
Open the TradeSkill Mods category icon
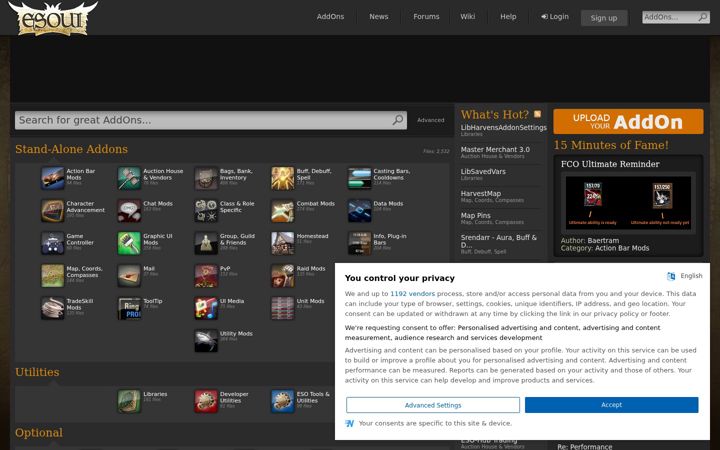(x=52, y=309)
